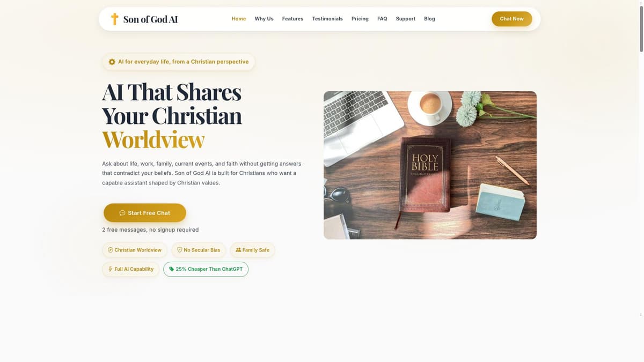Viewport: 644px width, 362px height.
Task: Select the Support nav item
Action: [x=406, y=19]
